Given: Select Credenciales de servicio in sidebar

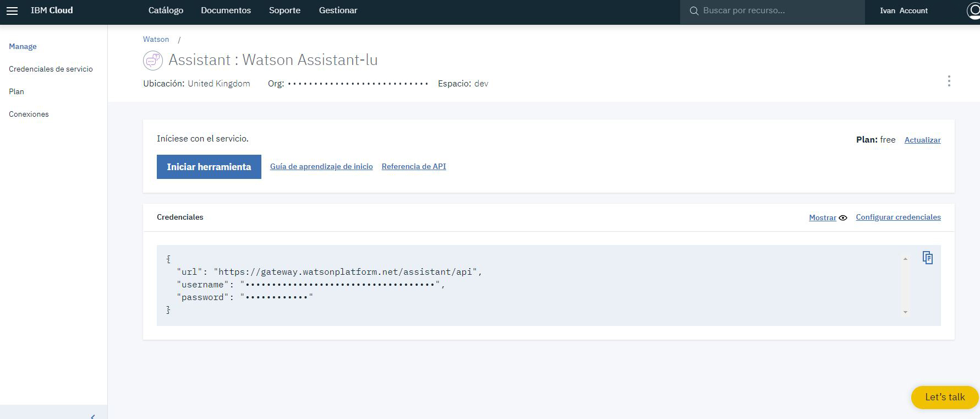Looking at the screenshot, I should tap(51, 69).
